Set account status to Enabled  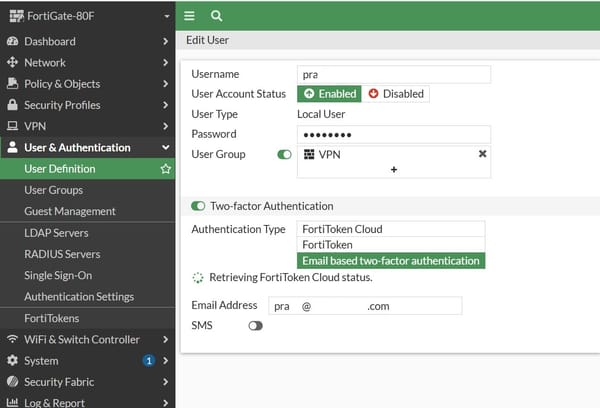[329, 94]
